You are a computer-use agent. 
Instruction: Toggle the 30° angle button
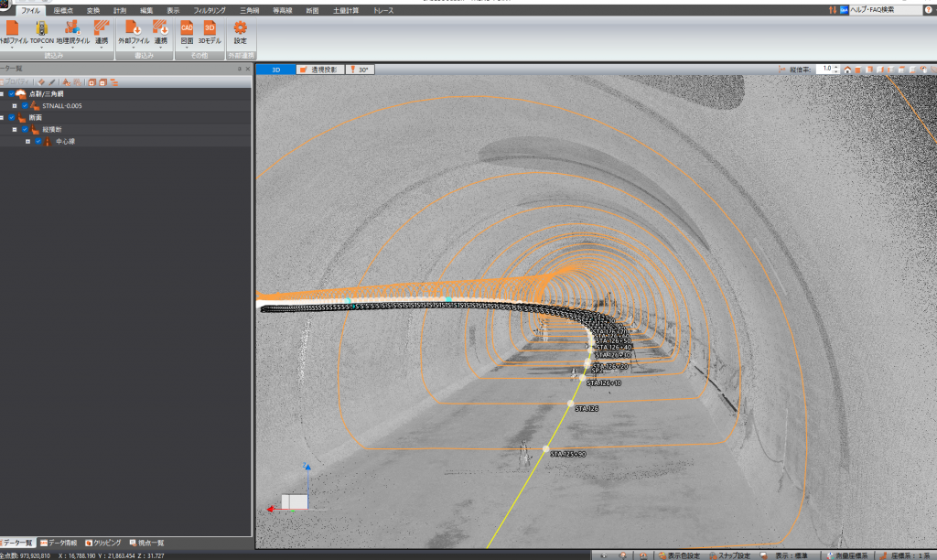(x=360, y=70)
